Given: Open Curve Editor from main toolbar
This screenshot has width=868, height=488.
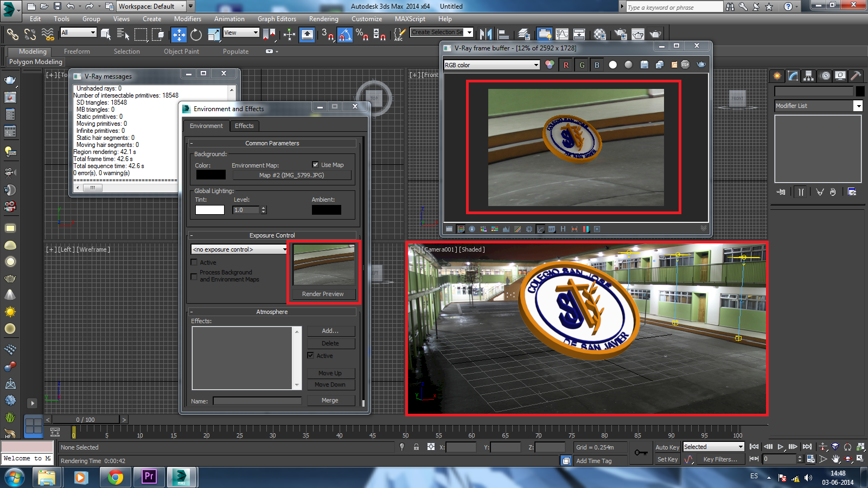Looking at the screenshot, I should [x=562, y=34].
